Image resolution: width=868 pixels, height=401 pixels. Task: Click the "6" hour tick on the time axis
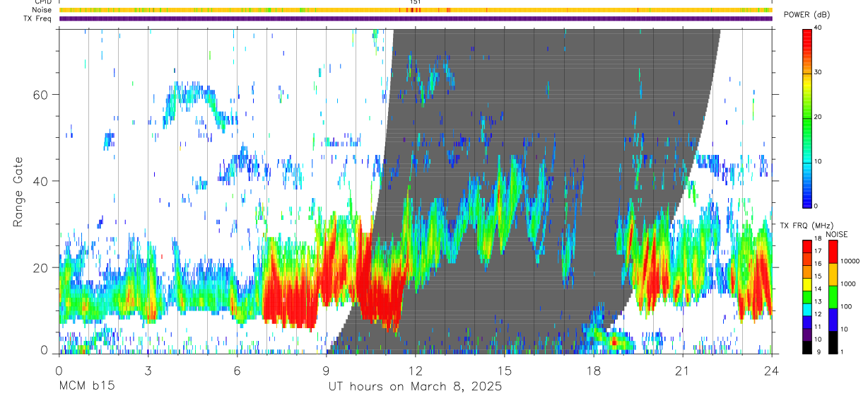[x=237, y=370]
